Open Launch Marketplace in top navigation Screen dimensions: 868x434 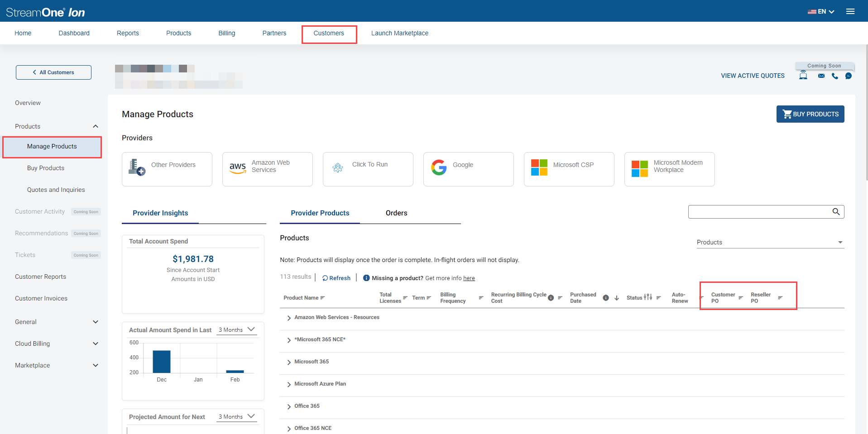click(400, 33)
